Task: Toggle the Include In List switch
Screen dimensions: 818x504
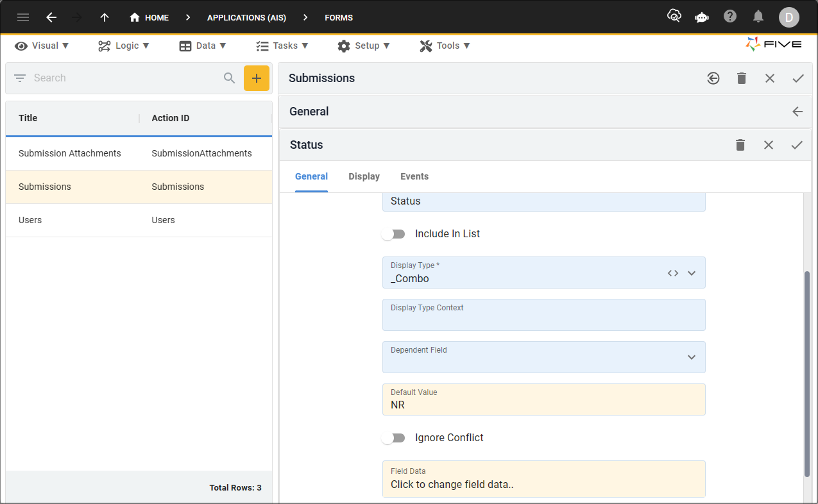Action: [x=394, y=234]
